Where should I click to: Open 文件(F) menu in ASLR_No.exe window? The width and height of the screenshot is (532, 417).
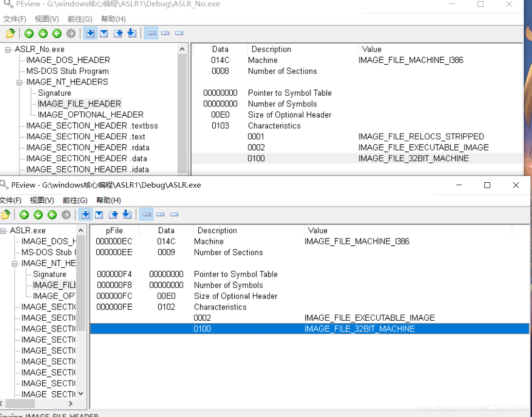tap(15, 19)
